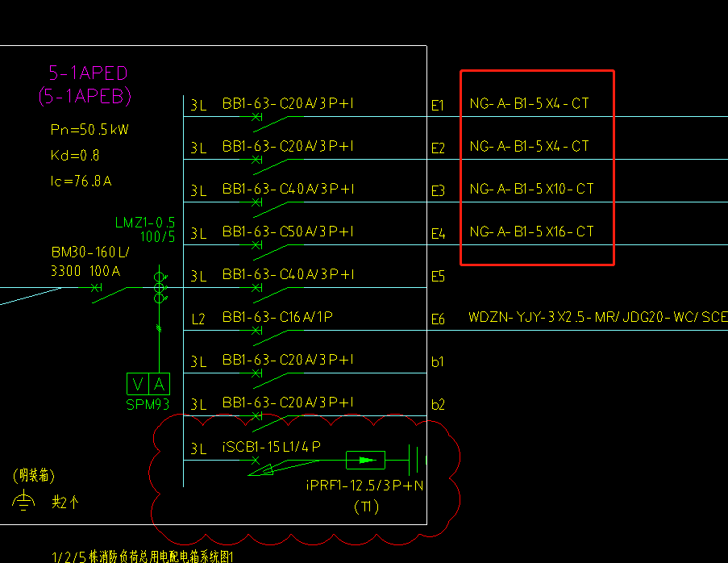
Task: Select NG-A-B1-5X4-CT cable on E2 row
Action: point(530,146)
